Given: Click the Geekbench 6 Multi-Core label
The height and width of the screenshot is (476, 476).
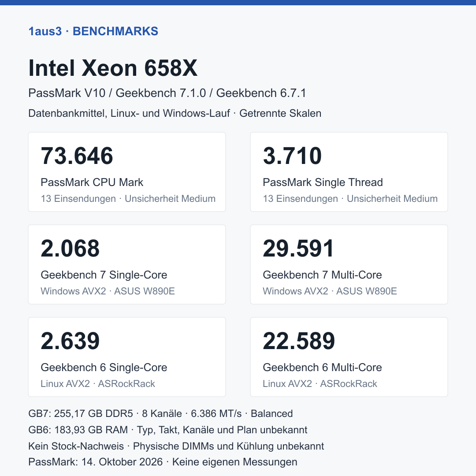Looking at the screenshot, I should pyautogui.click(x=322, y=367).
